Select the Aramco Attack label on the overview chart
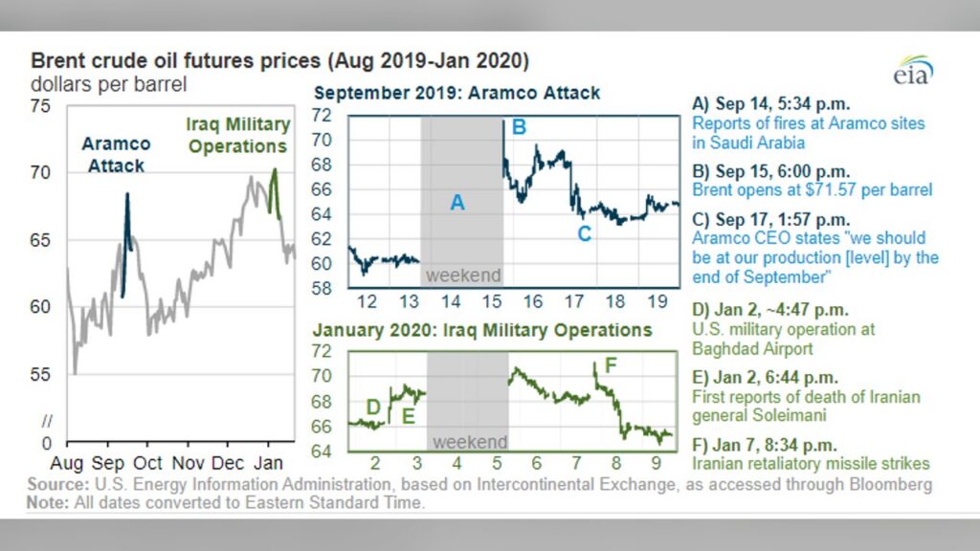 click(116, 155)
